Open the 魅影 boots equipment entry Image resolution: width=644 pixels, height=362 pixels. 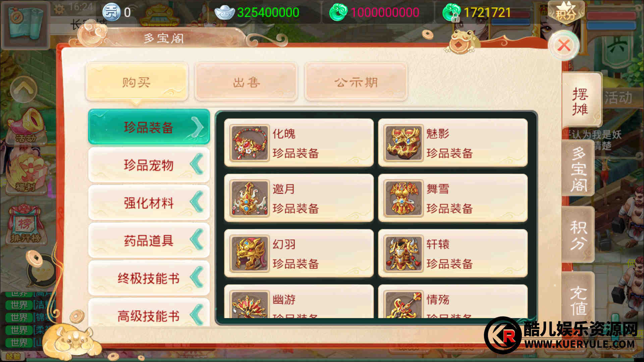(453, 143)
